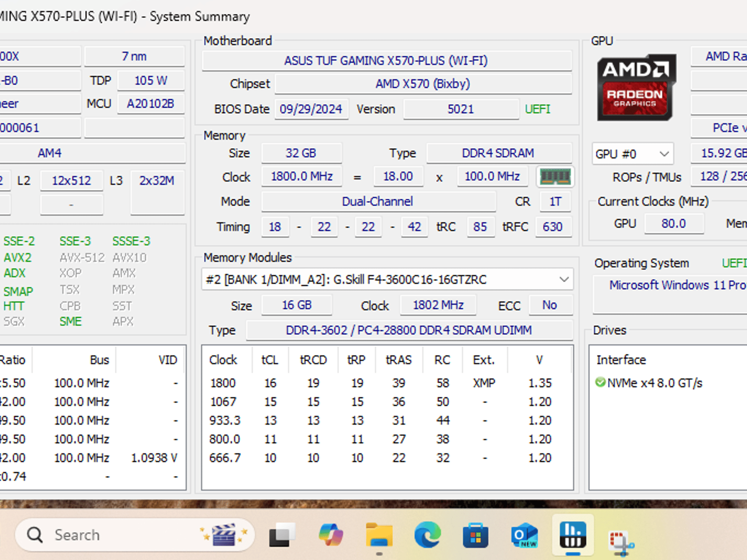Viewport: 747px width, 560px height.
Task: Click the HWiNFO taskbar icon
Action: [573, 535]
